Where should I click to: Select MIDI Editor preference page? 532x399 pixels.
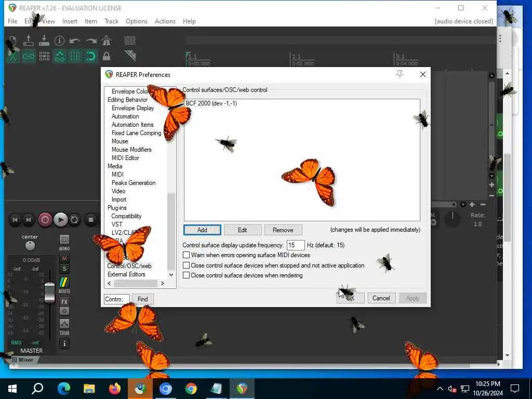click(x=125, y=158)
